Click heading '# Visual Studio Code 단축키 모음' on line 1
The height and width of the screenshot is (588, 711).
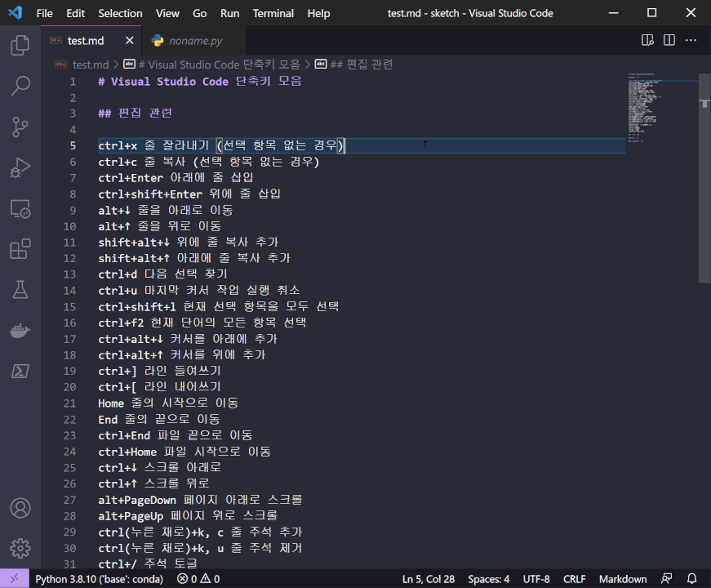199,81
